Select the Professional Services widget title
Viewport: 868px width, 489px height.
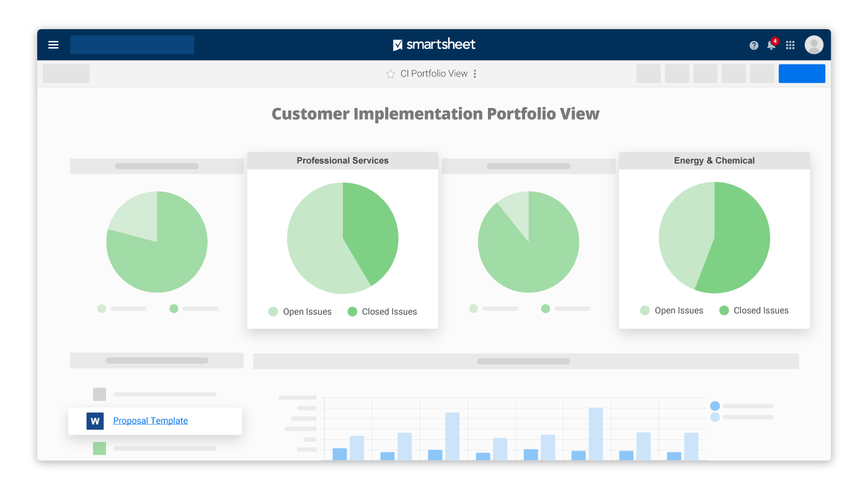(x=342, y=160)
